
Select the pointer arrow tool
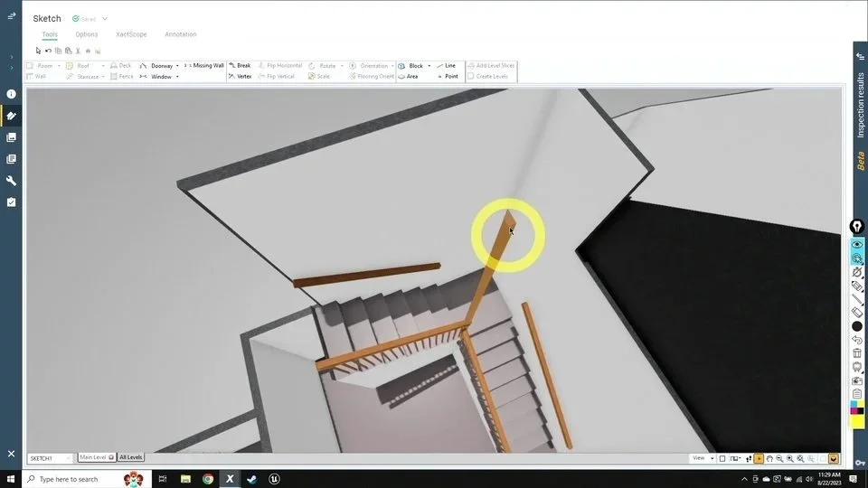(38, 51)
